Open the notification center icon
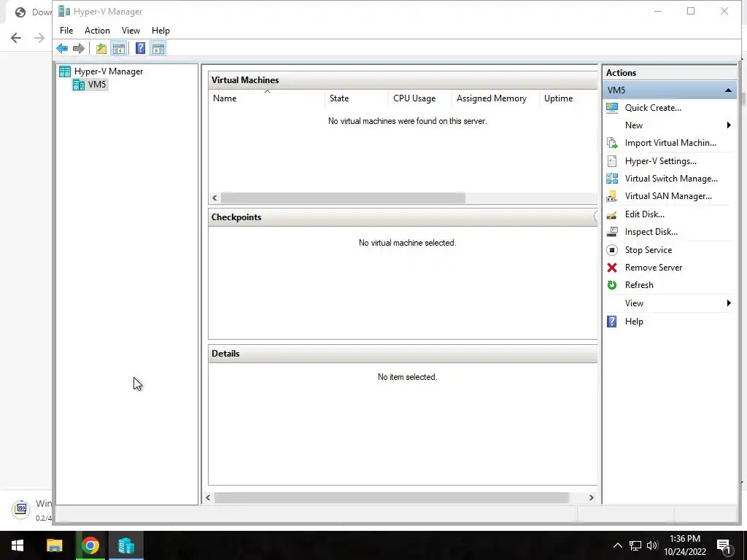The image size is (747, 560). point(724,545)
